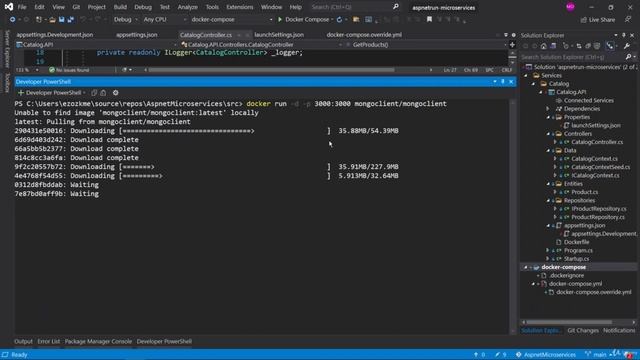Screen dimensions: 640x360
Task: Select Startup.cs in Solution Explorer
Action: click(x=576, y=259)
